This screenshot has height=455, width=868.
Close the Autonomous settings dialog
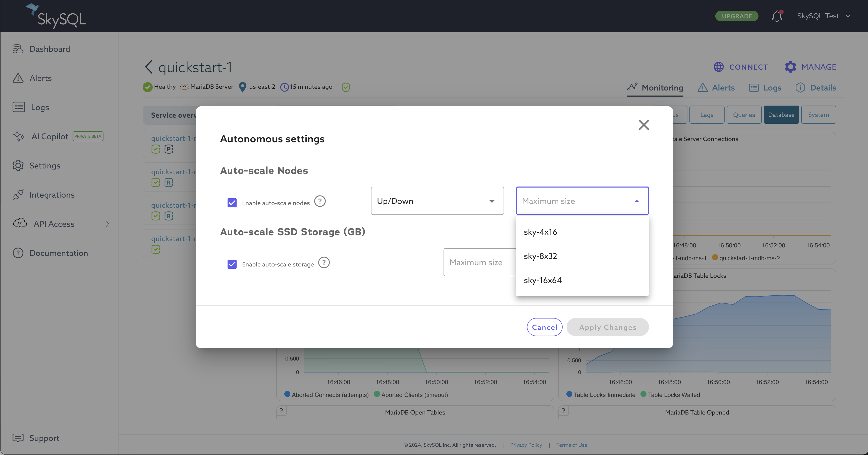(x=643, y=125)
